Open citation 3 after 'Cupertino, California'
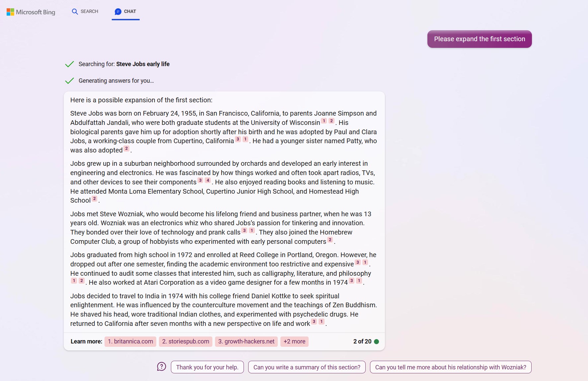The image size is (588, 381). click(238, 139)
